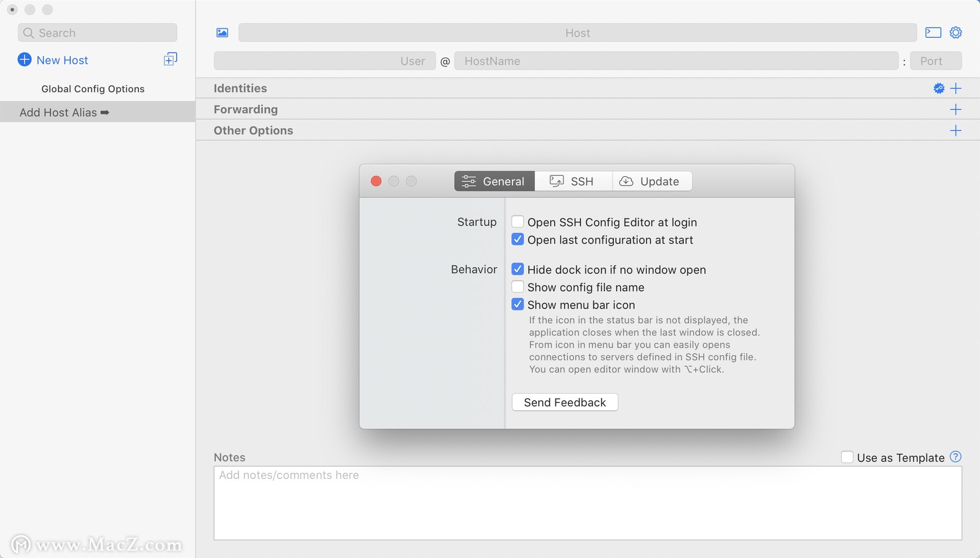
Task: Click the duplicate host icon in sidebar
Action: tap(170, 59)
